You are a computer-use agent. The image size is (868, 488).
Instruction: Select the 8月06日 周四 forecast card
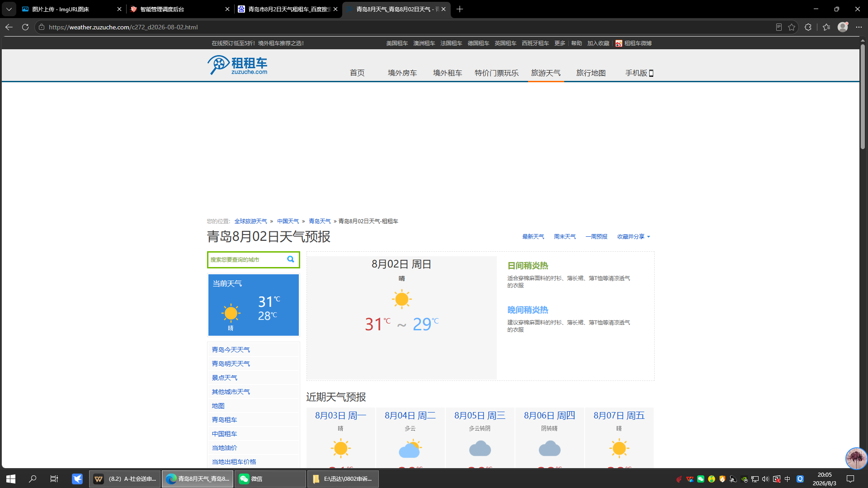pos(550,438)
